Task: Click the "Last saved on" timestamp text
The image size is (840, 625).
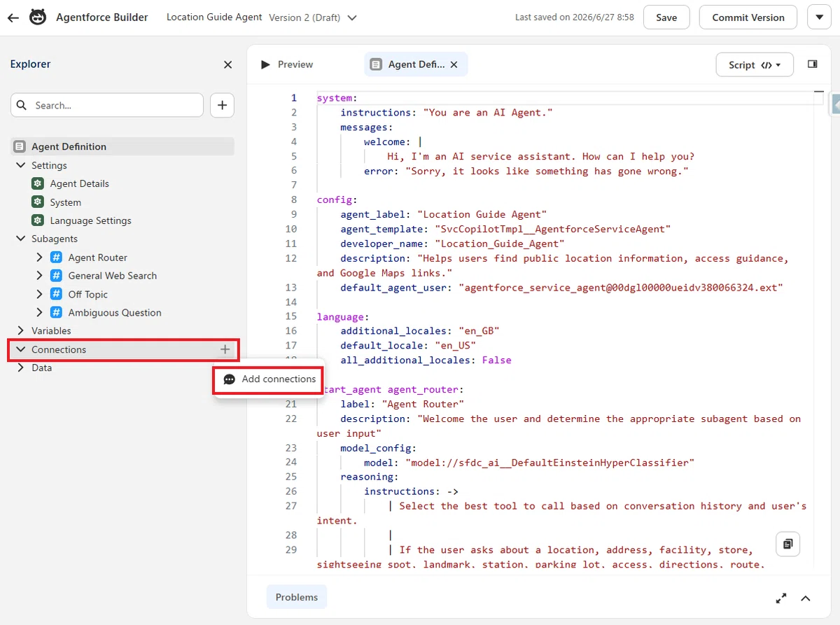Action: [x=574, y=17]
